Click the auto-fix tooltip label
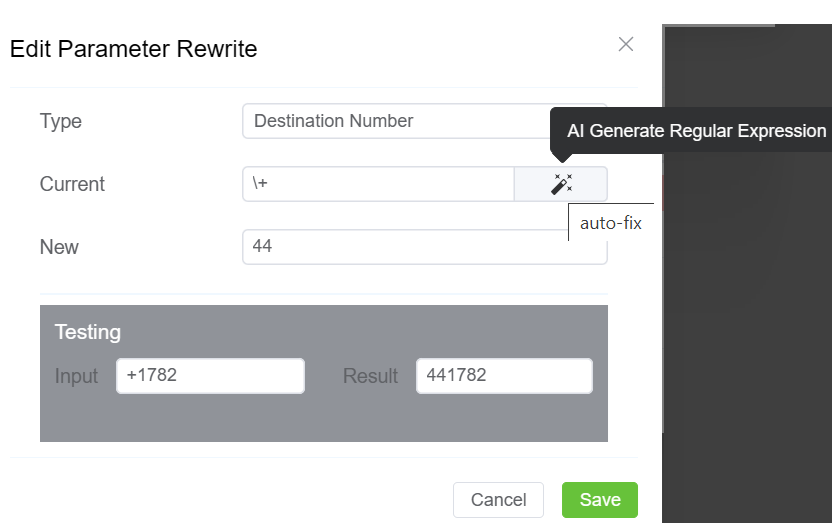Screen dimensions: 832x523 pyautogui.click(x=610, y=223)
